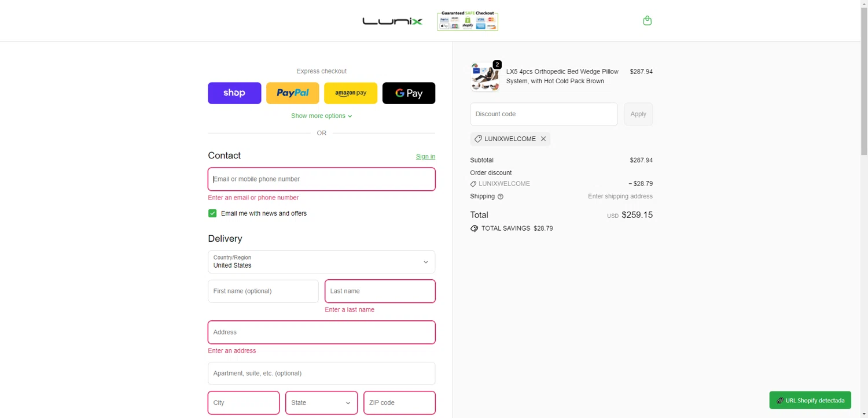The width and height of the screenshot is (868, 418).
Task: Click the Sign in link
Action: pyautogui.click(x=425, y=157)
